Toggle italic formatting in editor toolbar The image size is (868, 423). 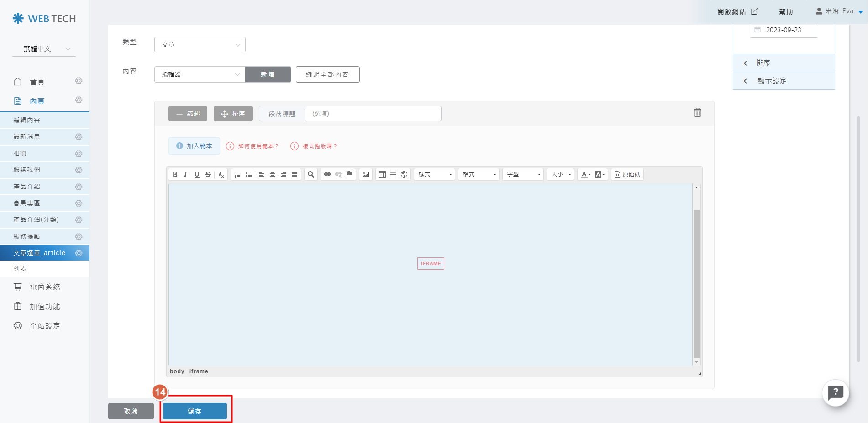[x=185, y=174]
